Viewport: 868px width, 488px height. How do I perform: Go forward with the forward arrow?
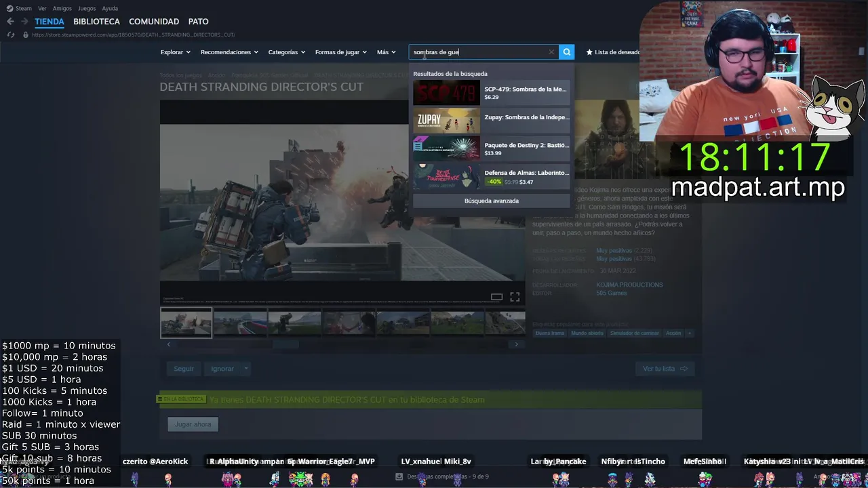[24, 22]
